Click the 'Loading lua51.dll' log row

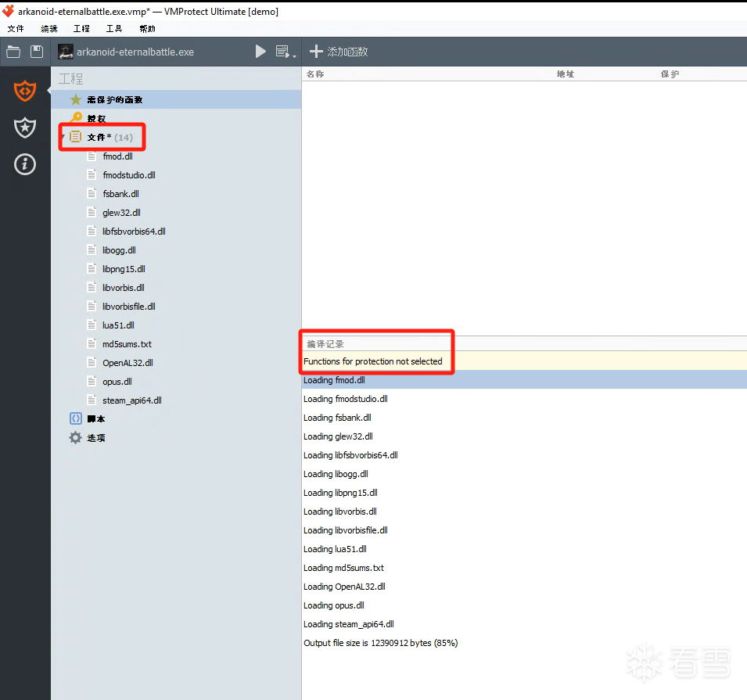pyautogui.click(x=524, y=549)
